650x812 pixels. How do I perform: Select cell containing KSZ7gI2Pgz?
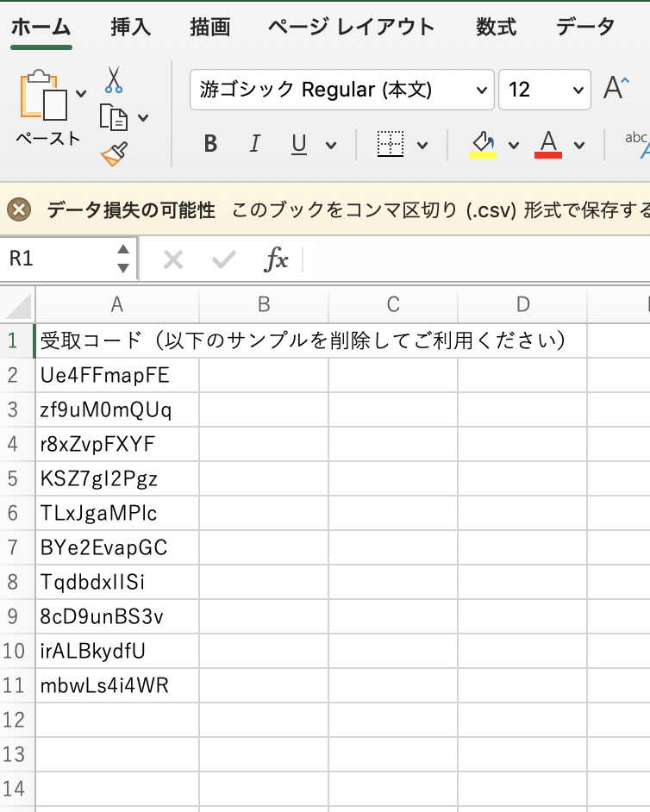point(117,478)
